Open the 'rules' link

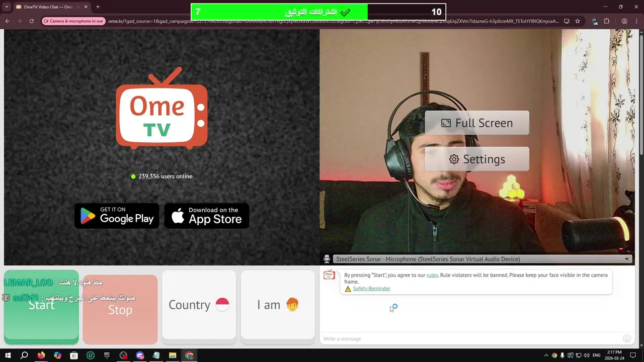432,275
